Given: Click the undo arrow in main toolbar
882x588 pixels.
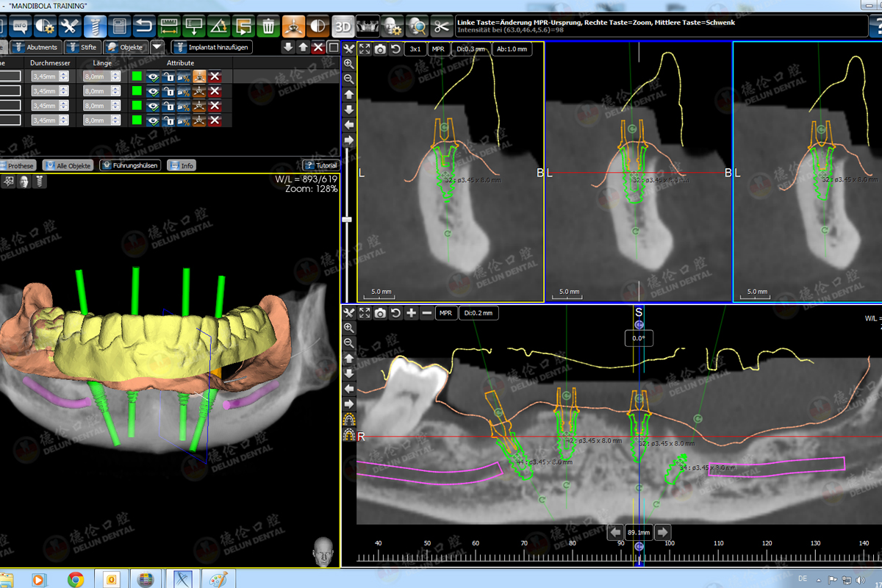Looking at the screenshot, I should (143, 27).
